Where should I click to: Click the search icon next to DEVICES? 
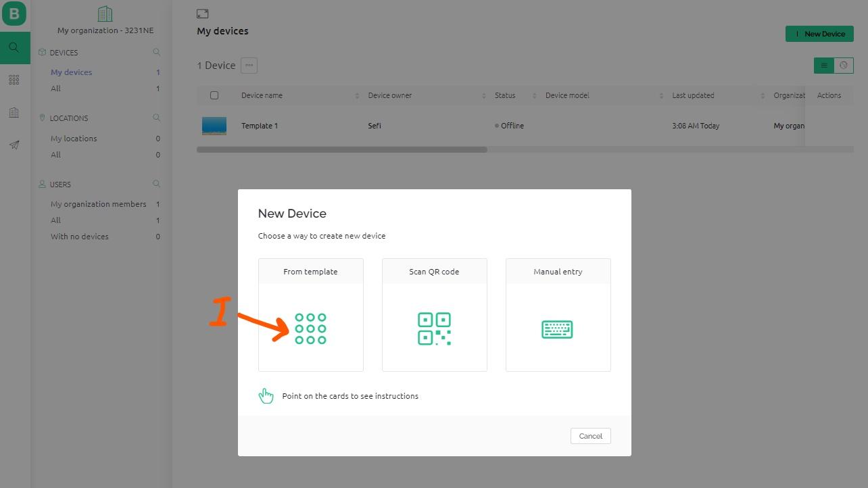tap(157, 52)
